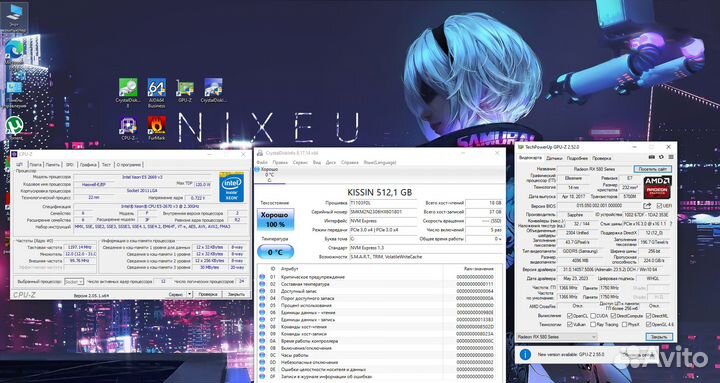
Task: Click the blue info icon in GPU-Z update bar
Action: coord(525,355)
